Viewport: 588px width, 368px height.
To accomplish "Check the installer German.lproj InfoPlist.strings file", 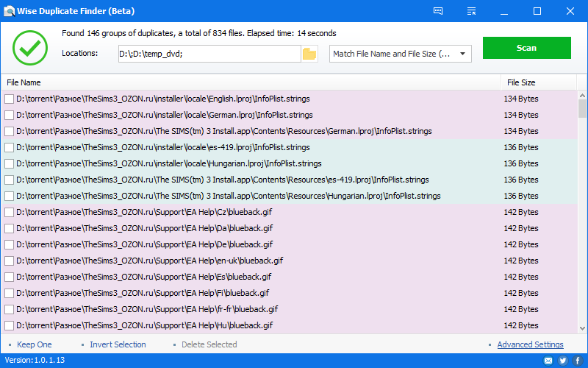I will (x=9, y=115).
